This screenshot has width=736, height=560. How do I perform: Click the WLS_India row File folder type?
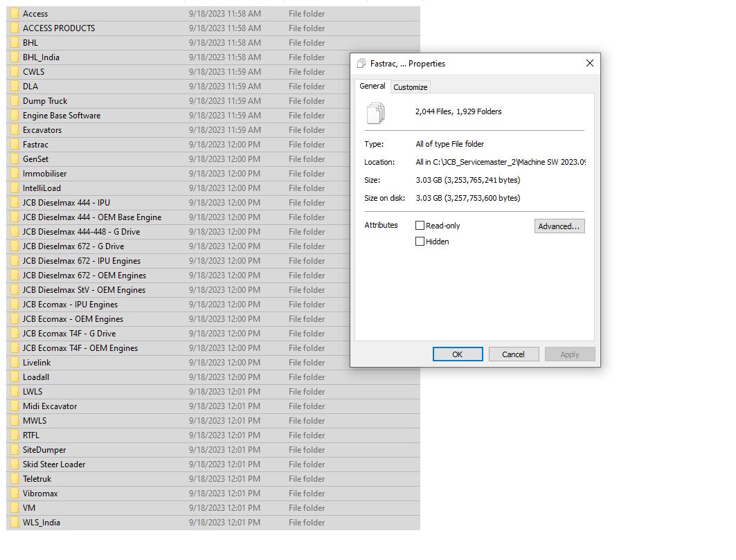coord(307,523)
